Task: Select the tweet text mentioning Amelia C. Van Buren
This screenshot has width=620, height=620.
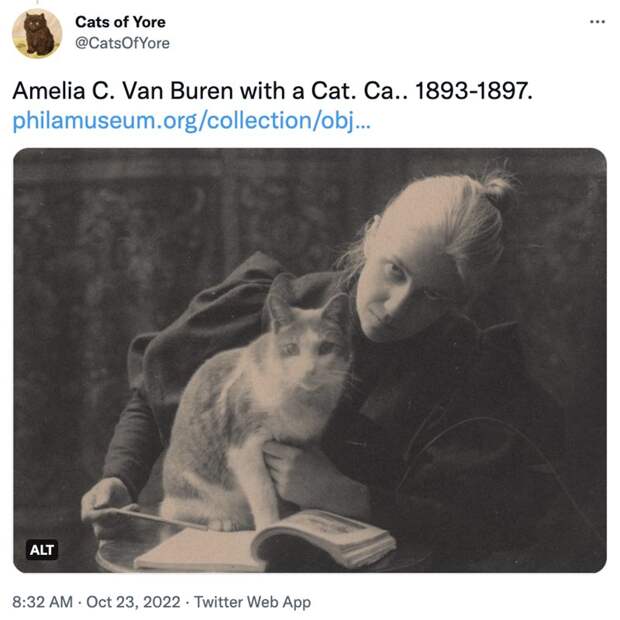Action: point(272,91)
